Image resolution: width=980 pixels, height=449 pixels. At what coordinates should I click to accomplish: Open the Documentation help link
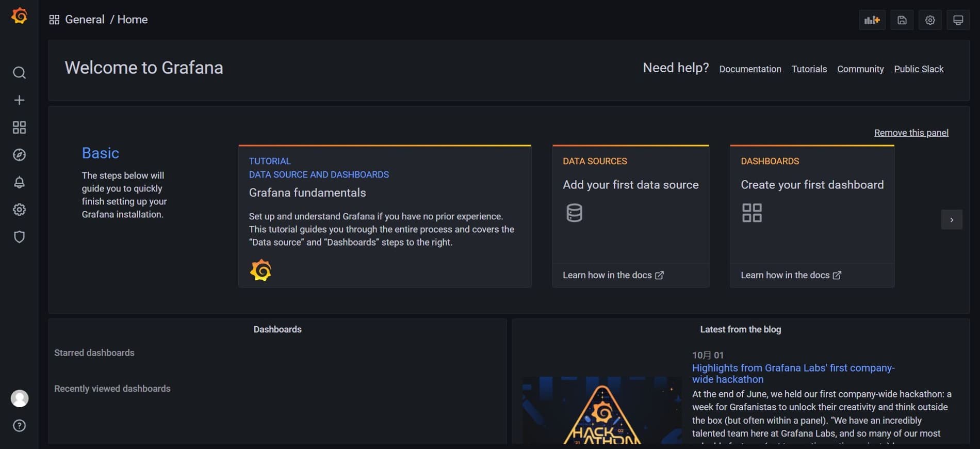pyautogui.click(x=750, y=69)
